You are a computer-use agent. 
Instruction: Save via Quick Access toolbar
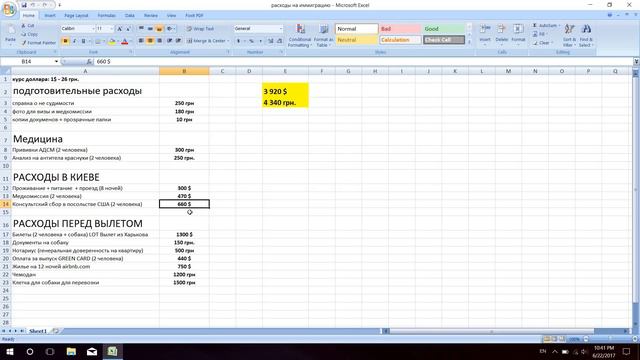(24, 5)
